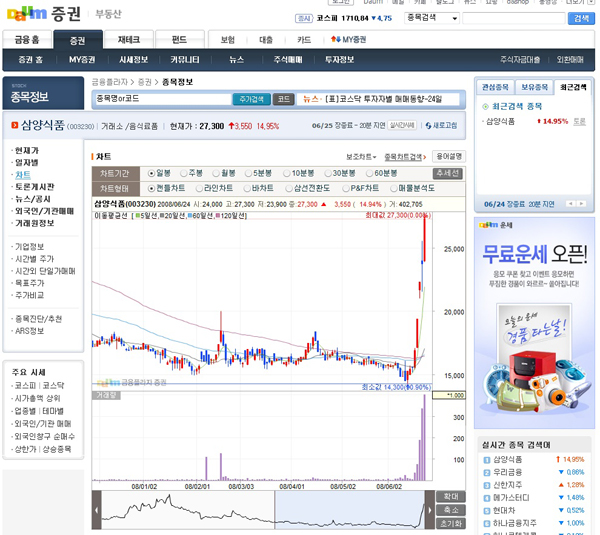The image size is (600, 535).
Task: Click the right arrow in chart navigator
Action: click(x=430, y=510)
